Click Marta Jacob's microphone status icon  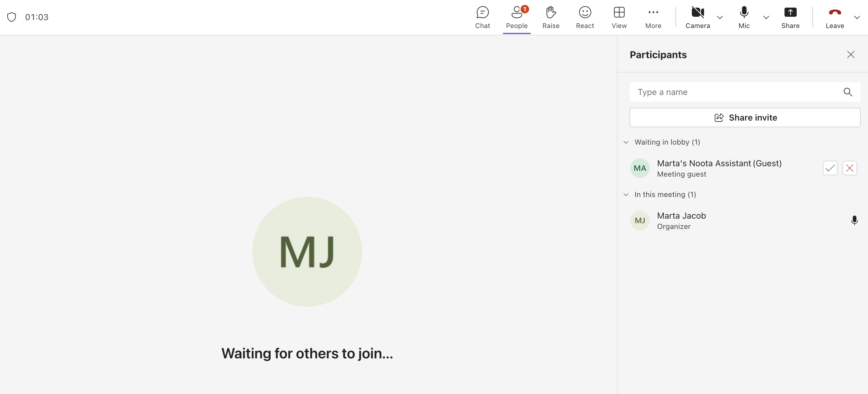pos(854,220)
